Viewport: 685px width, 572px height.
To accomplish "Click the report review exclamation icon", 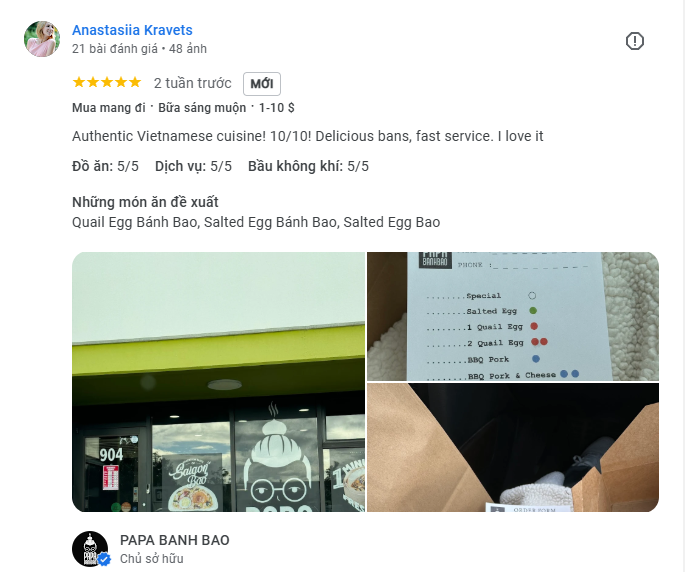I will pos(634,41).
